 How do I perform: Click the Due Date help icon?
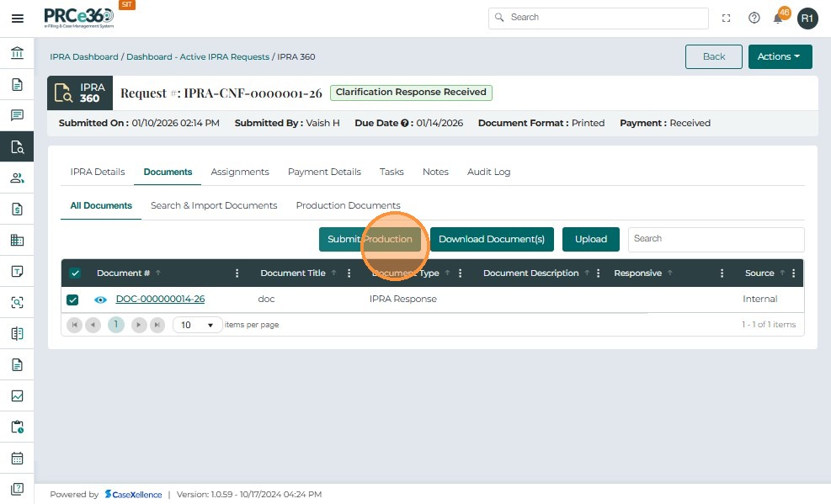point(404,123)
